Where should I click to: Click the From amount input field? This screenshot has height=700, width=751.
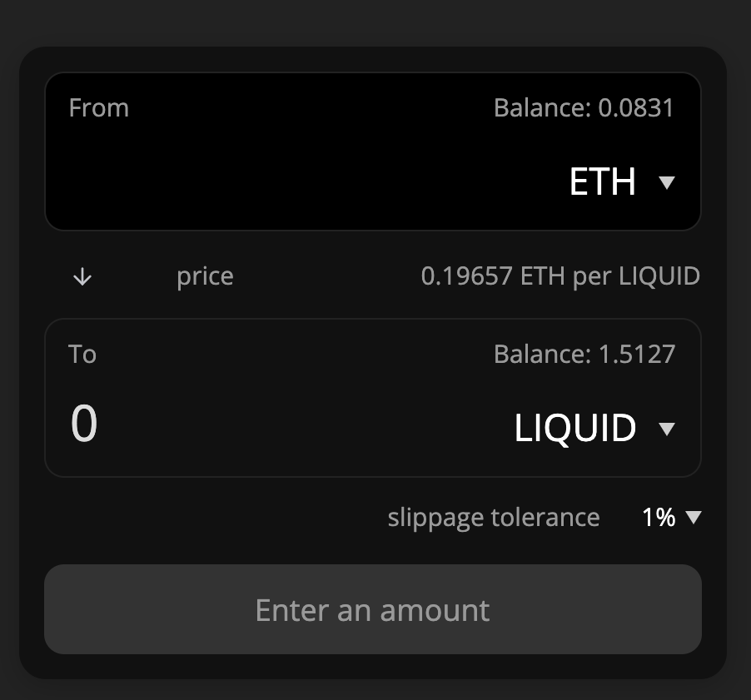[x=306, y=181]
